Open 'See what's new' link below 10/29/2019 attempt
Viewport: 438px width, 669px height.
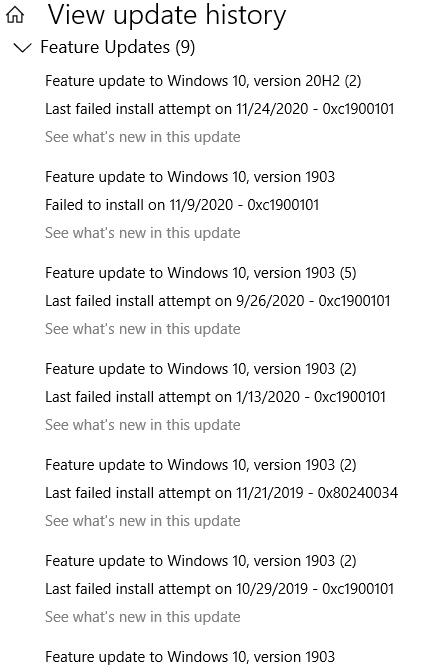[x=143, y=617]
